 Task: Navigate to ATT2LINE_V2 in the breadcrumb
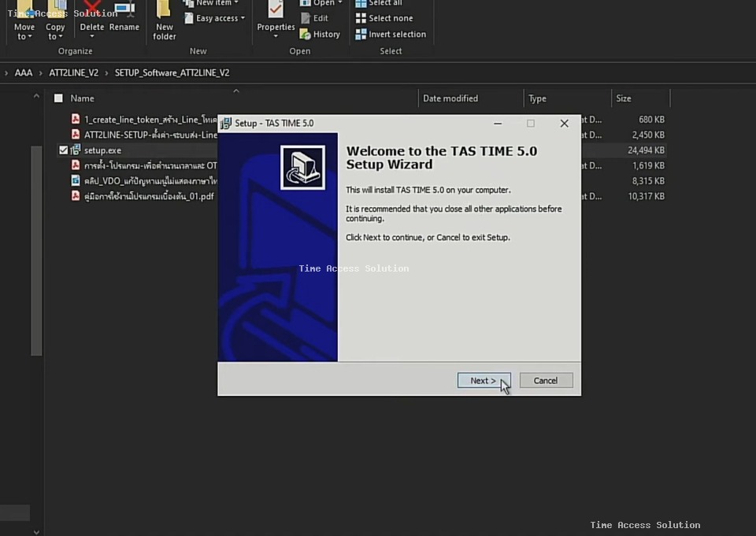(73, 72)
